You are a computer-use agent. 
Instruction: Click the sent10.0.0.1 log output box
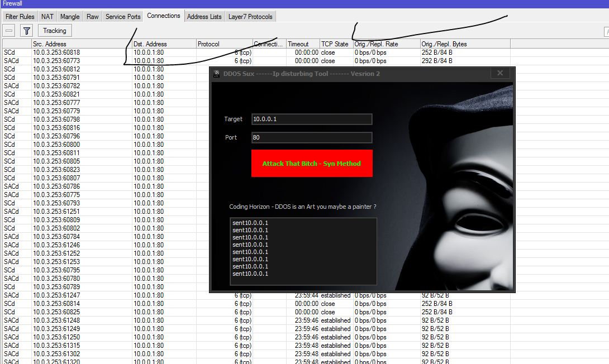303,251
